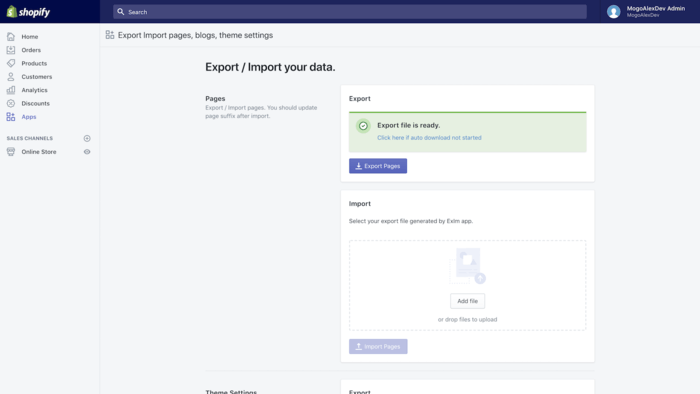
Task: Click the Shopify logo
Action: [x=28, y=12]
